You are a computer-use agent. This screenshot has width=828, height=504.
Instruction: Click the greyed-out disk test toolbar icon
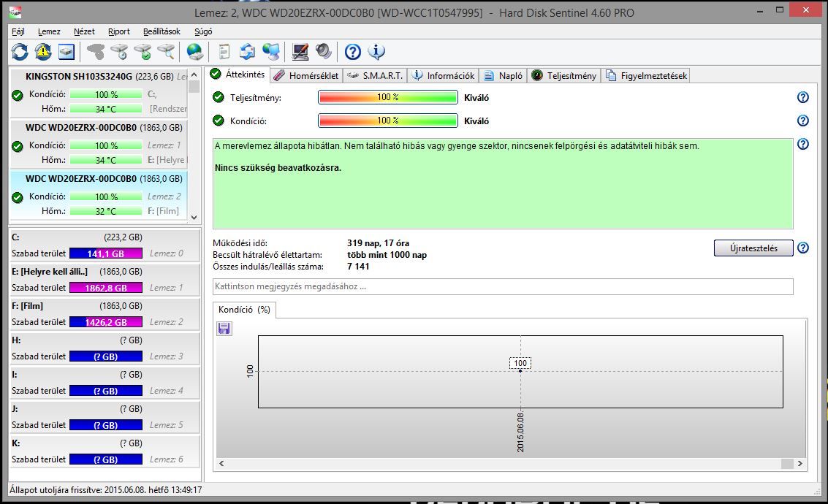click(96, 52)
